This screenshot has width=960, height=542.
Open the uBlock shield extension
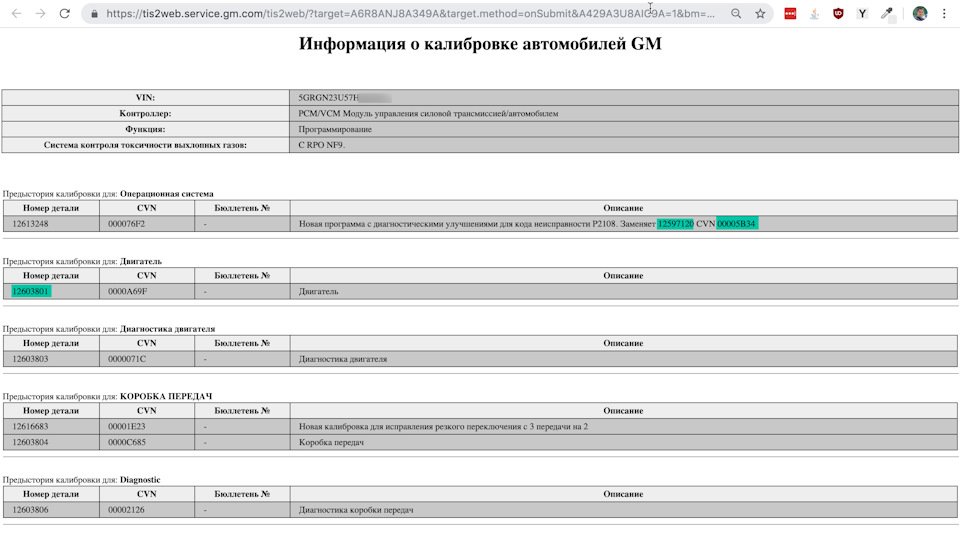click(x=838, y=13)
